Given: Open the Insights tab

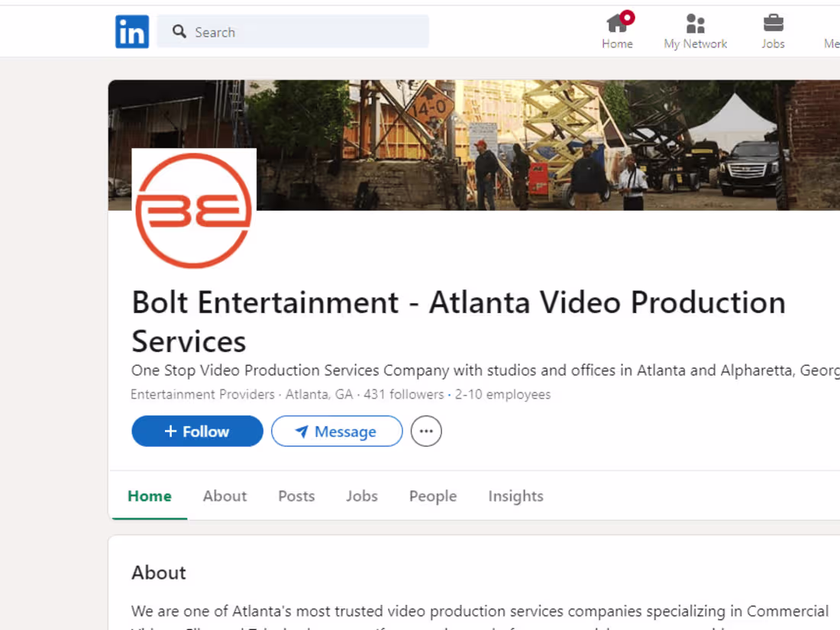Looking at the screenshot, I should 515,496.
